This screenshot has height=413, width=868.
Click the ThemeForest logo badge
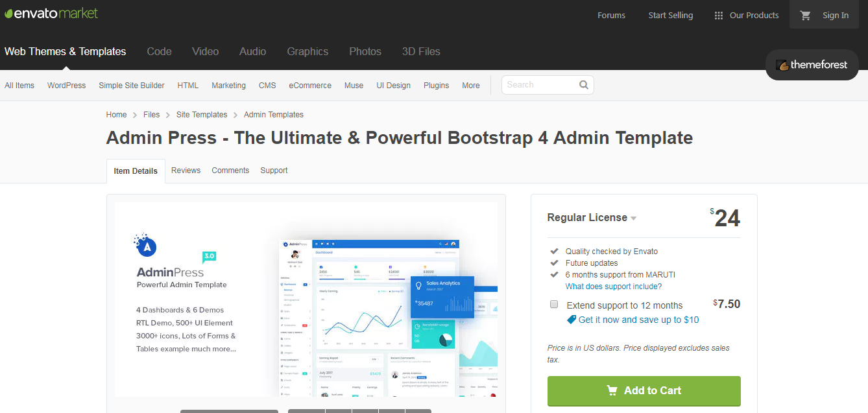point(812,65)
